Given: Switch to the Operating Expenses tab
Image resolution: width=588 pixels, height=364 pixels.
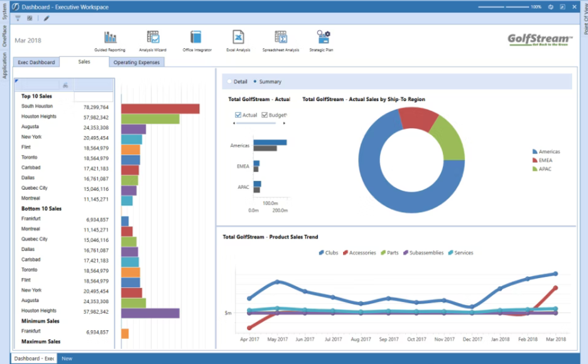Looking at the screenshot, I should click(x=136, y=62).
